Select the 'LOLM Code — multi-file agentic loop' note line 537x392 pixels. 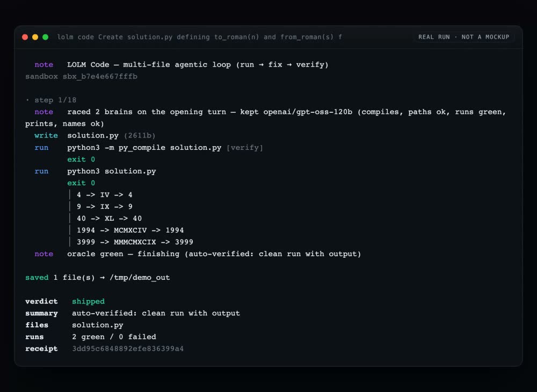tap(198, 64)
